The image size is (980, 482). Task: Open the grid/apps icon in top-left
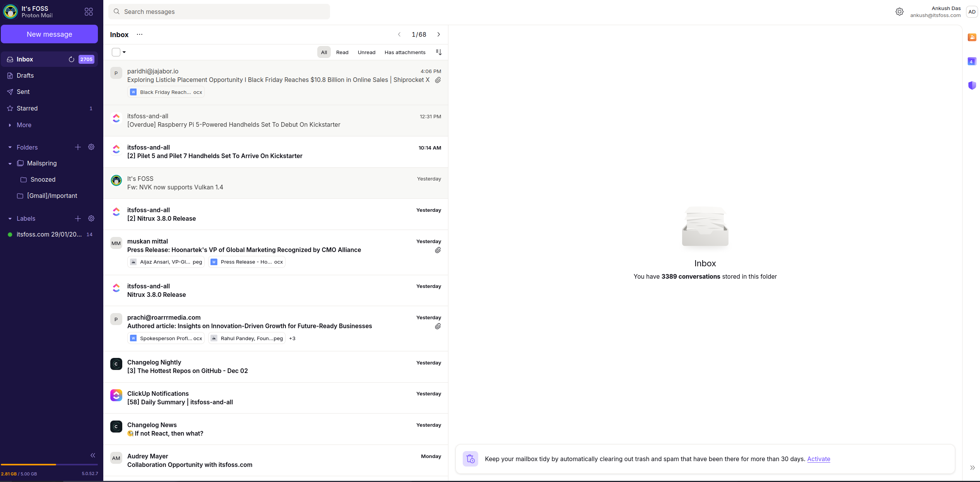[x=88, y=11]
